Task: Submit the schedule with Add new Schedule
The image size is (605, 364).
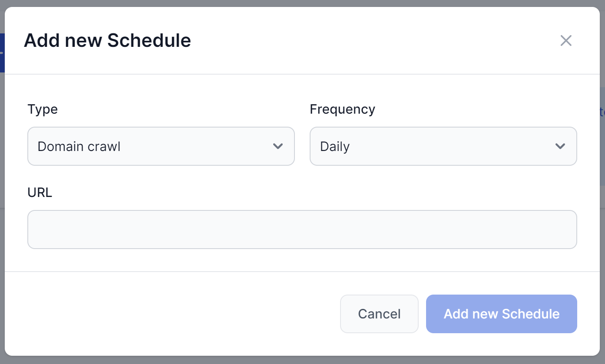Action: [501, 314]
